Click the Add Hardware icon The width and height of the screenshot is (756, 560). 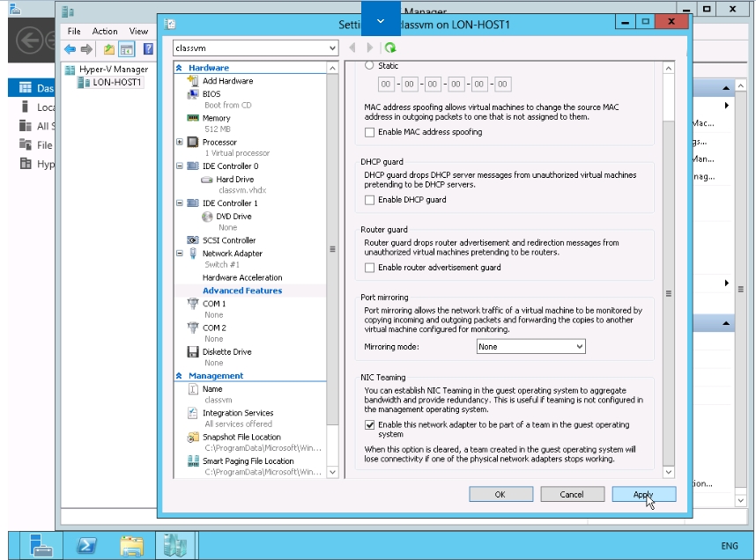coord(193,81)
